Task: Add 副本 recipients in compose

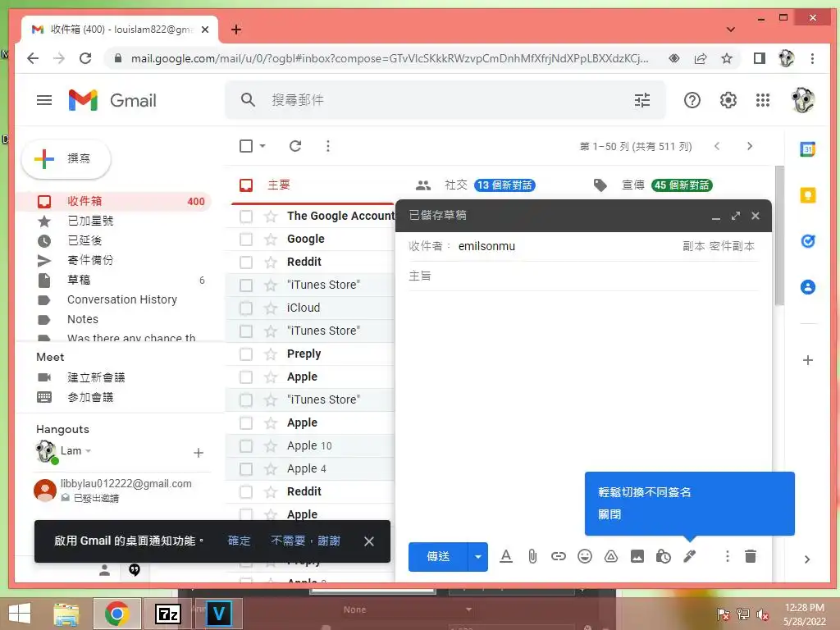Action: pos(693,246)
